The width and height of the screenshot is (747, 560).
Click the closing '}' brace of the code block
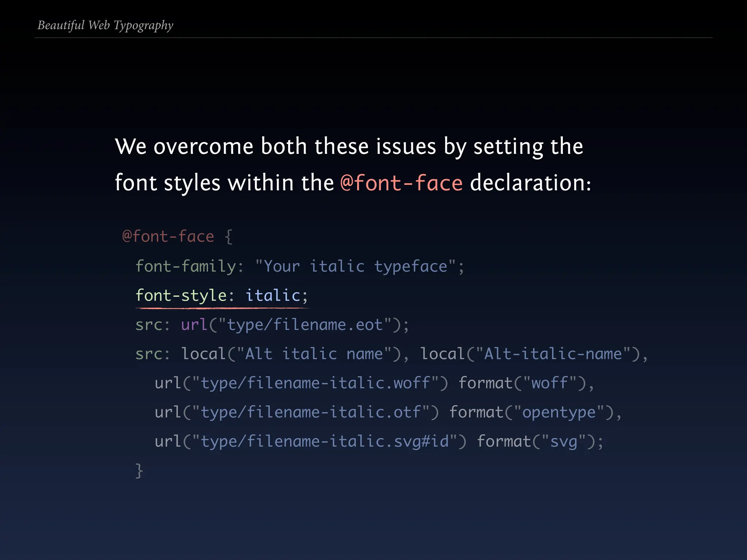(x=139, y=471)
